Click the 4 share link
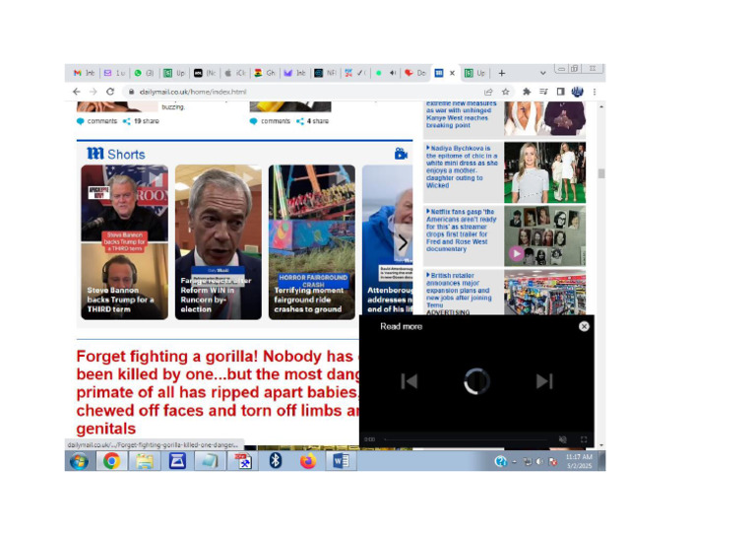 coord(312,121)
